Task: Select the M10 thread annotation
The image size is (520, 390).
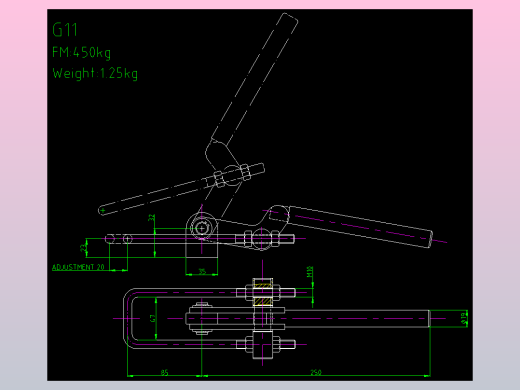Action: 310,271
